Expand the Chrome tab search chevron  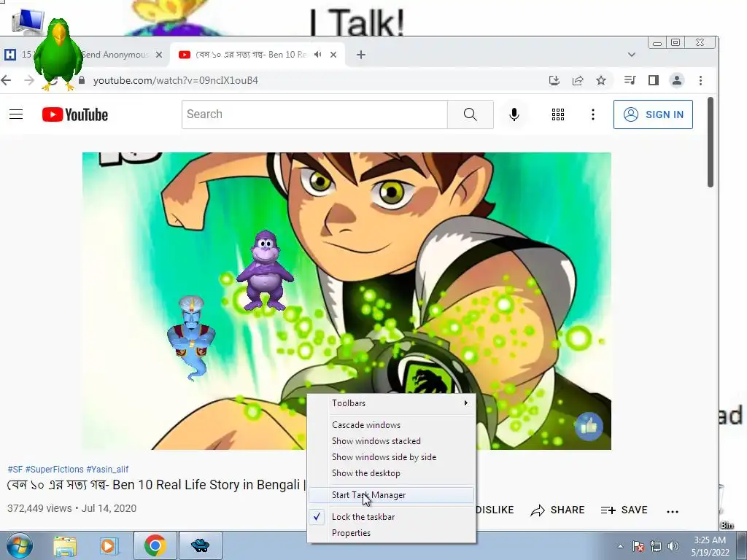[x=632, y=55]
